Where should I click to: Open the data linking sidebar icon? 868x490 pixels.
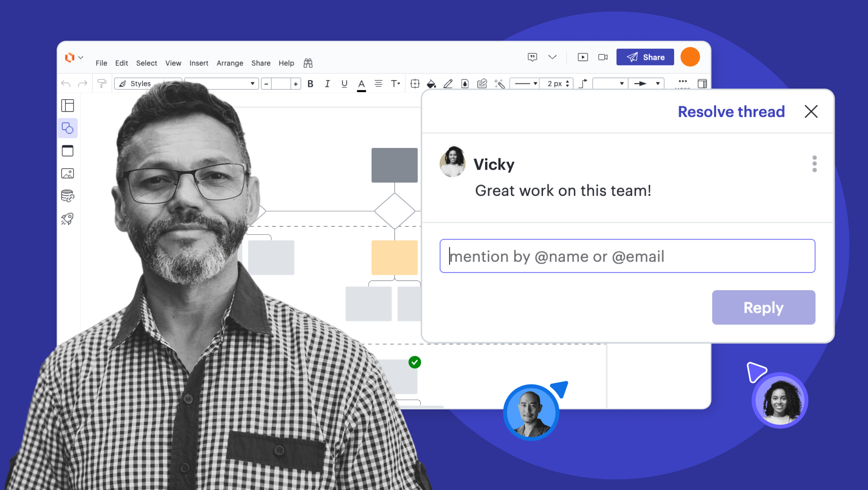point(67,196)
